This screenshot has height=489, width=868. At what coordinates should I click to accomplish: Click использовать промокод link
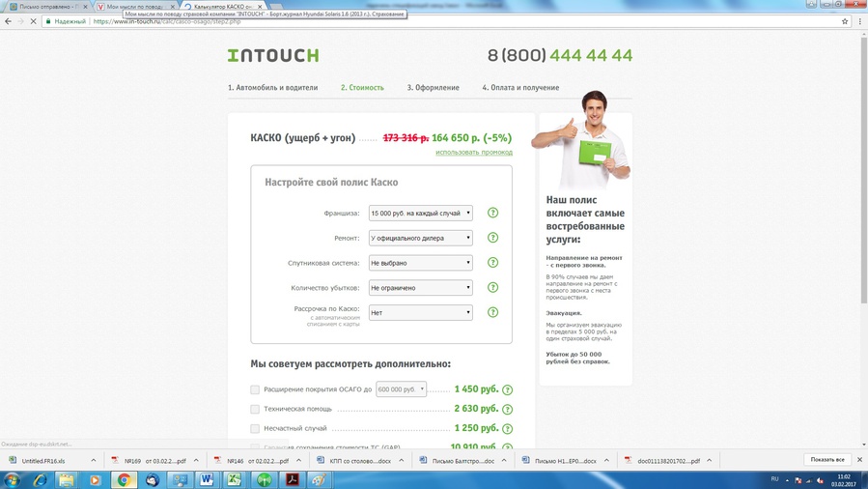pos(474,153)
